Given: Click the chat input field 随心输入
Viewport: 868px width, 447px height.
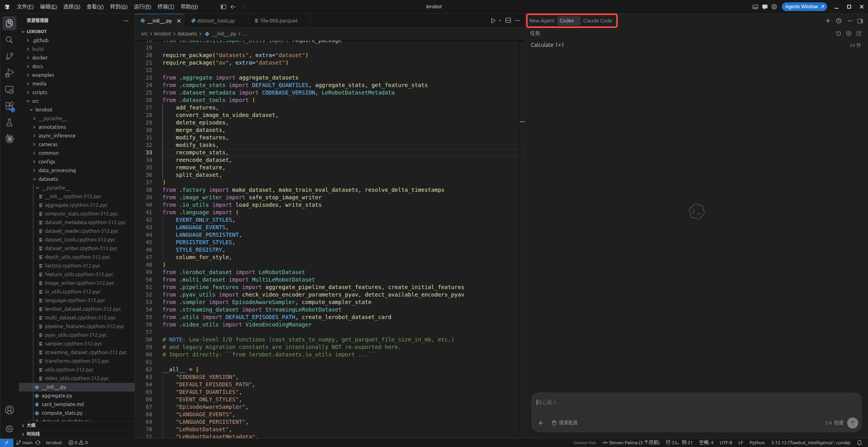Looking at the screenshot, I should coord(696,402).
